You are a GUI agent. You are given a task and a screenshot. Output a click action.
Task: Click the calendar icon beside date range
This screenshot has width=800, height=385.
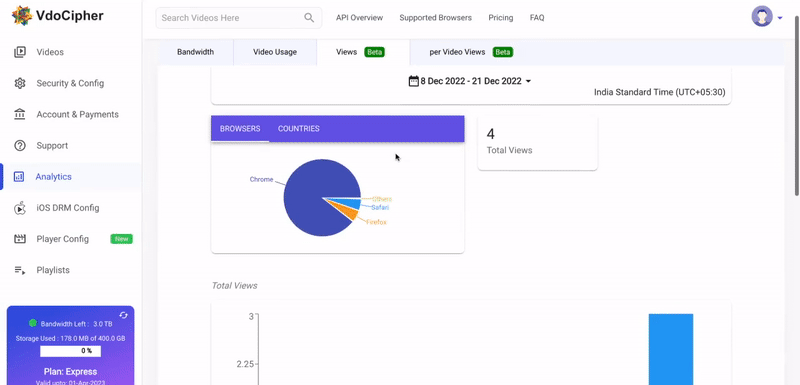click(x=414, y=81)
